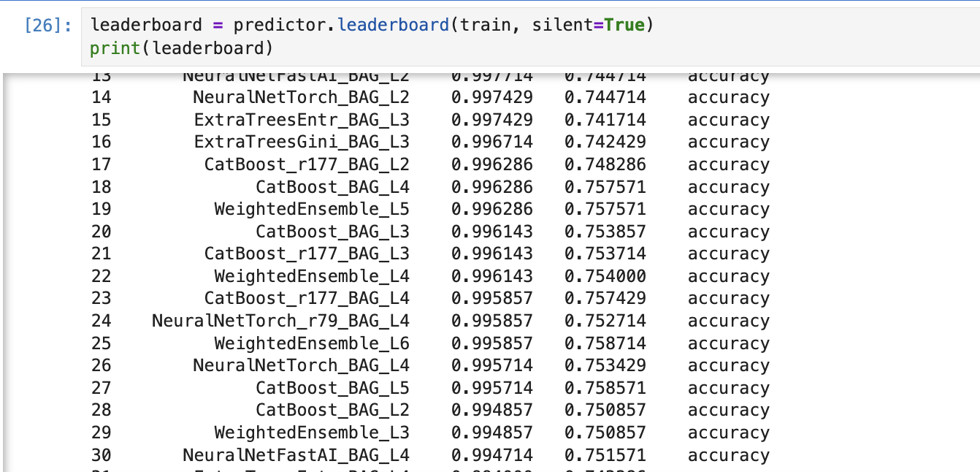Click the WeightedEnsemble_L3 model name
Viewport: 980px width, 472px height.
point(312,433)
